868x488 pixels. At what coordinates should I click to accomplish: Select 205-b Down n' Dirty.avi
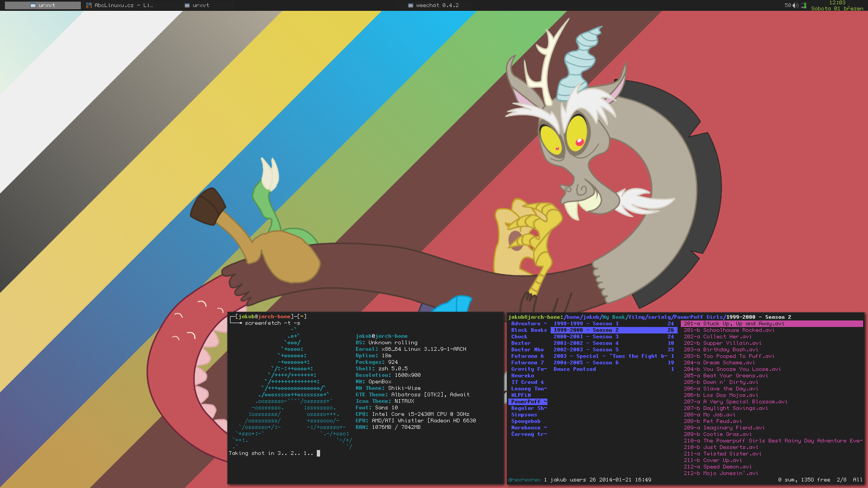tap(720, 382)
